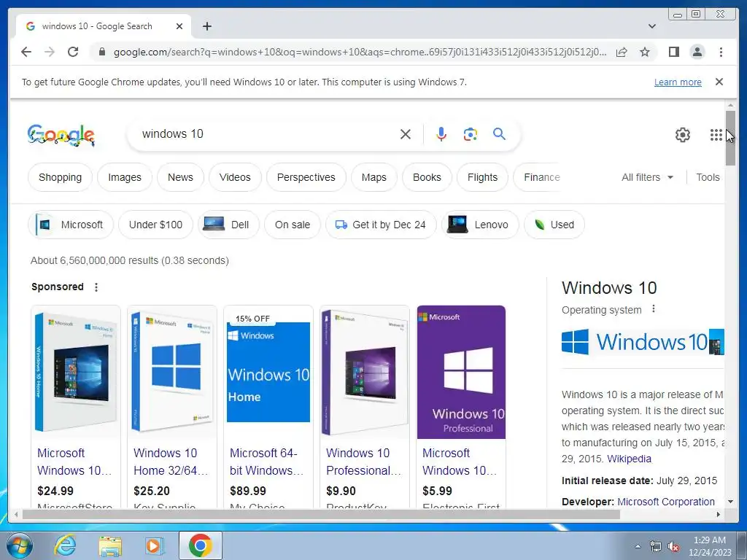Apply the On sale filter chip
The height and width of the screenshot is (560, 747).
tap(292, 225)
